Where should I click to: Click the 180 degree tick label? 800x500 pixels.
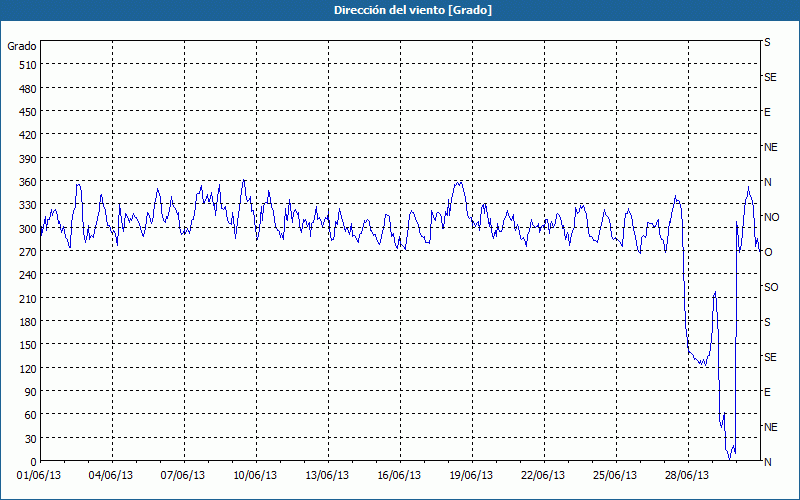(28, 322)
